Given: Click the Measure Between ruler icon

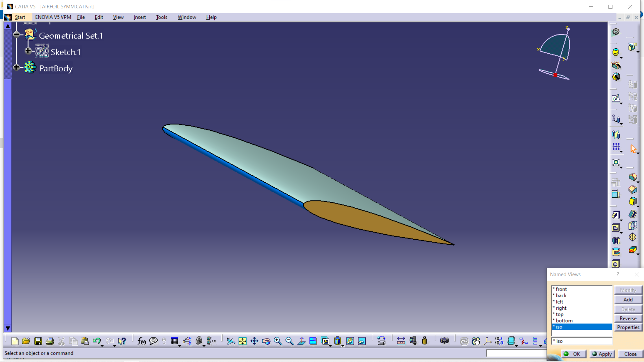Looking at the screenshot, I should click(x=401, y=341).
